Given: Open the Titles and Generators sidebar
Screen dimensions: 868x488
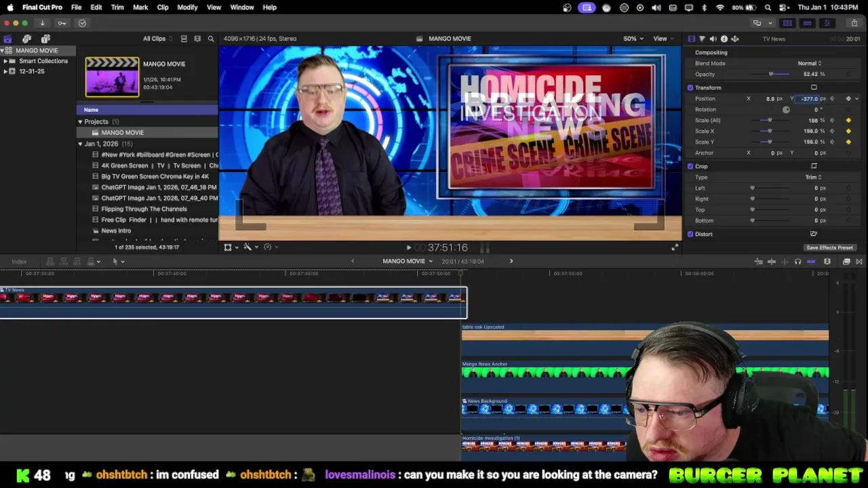Looking at the screenshot, I should 45,39.
